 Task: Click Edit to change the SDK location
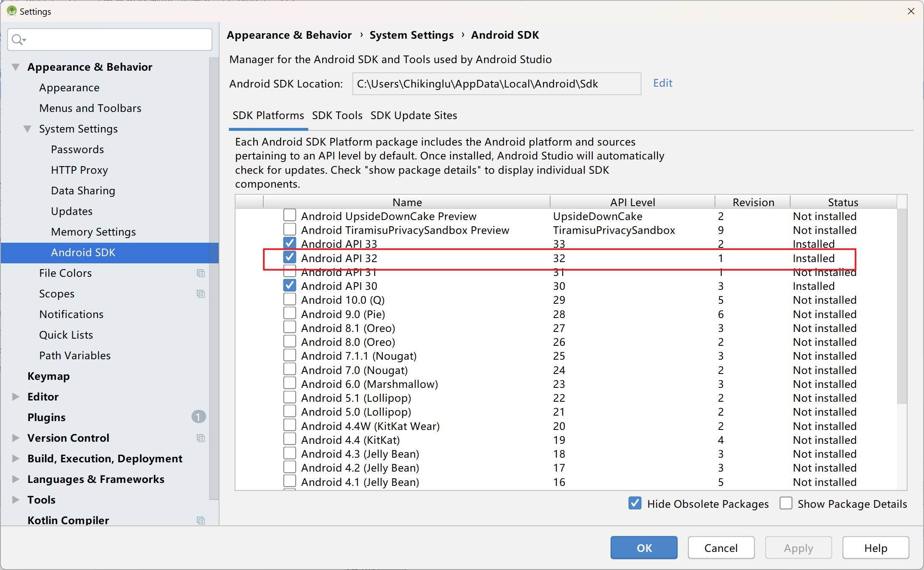coord(662,83)
